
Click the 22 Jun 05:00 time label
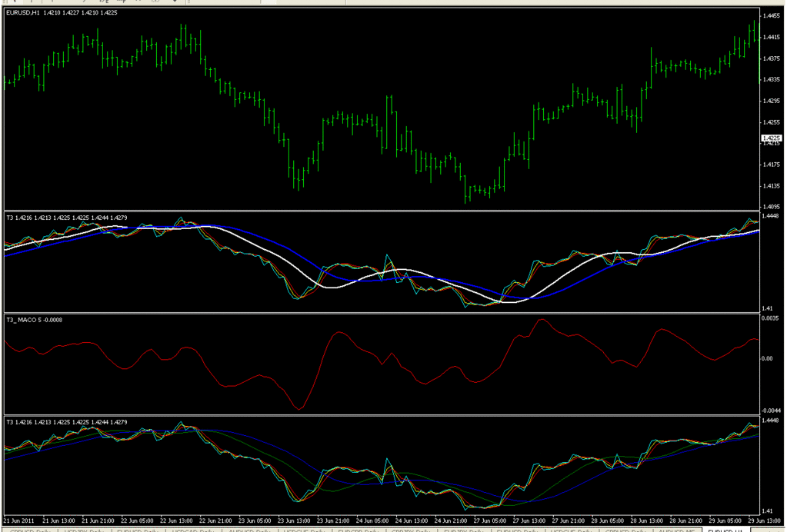coord(137,521)
